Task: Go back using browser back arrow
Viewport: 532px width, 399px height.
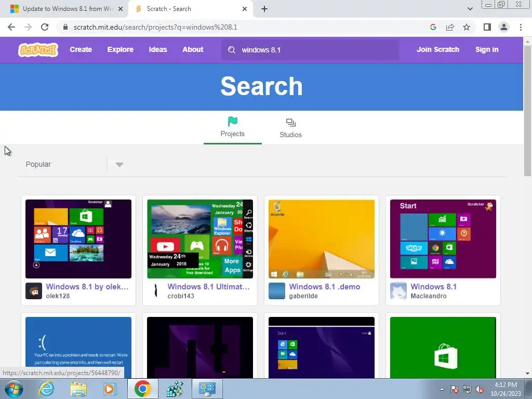Action: (11, 27)
